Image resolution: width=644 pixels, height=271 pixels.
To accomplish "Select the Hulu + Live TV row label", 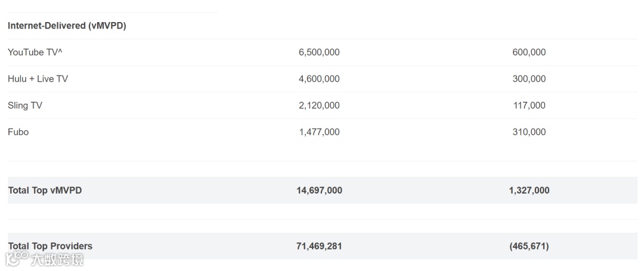I will tap(38, 79).
